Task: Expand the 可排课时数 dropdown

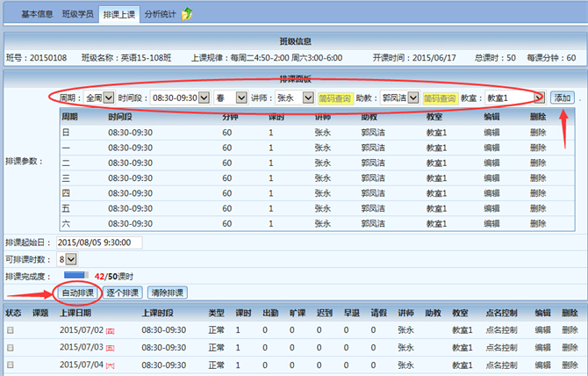Action: pos(68,259)
